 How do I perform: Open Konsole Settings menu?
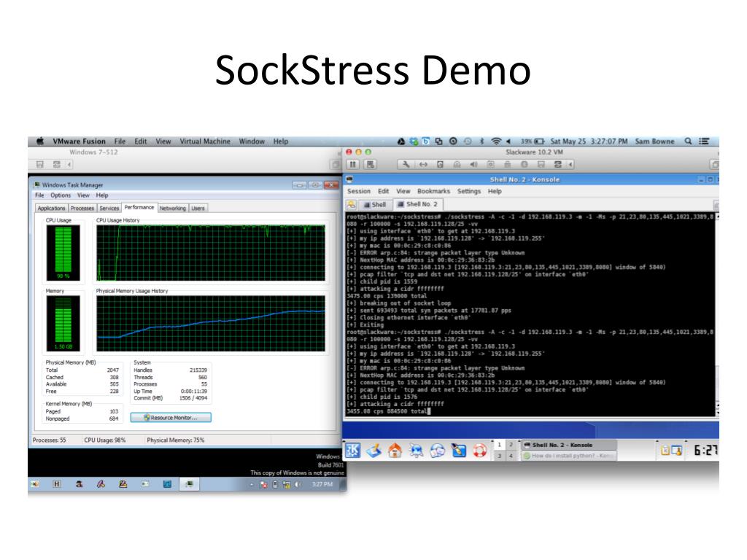pos(469,191)
